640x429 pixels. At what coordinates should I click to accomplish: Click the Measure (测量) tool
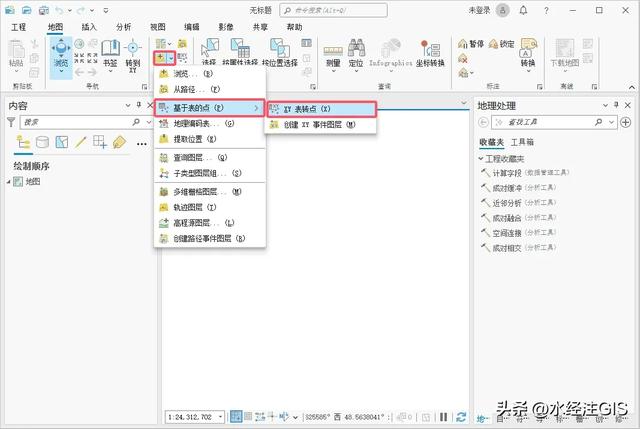(333, 56)
